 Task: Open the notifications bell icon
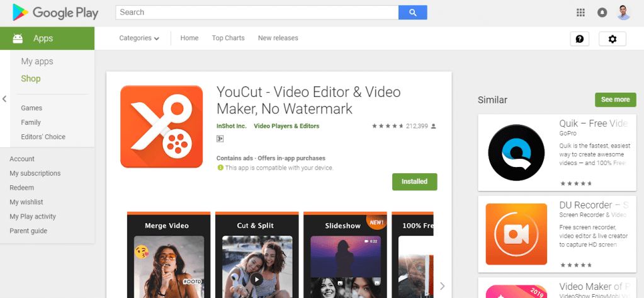pos(602,13)
